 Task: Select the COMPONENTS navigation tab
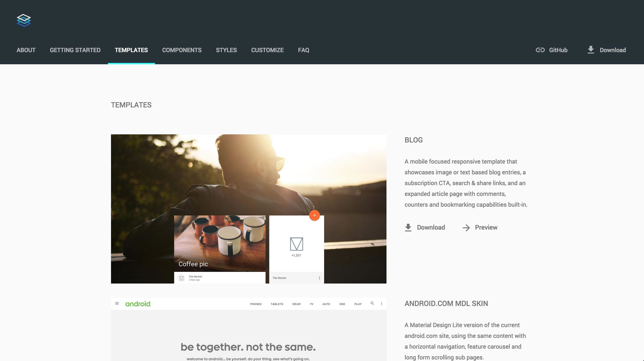[x=182, y=50]
